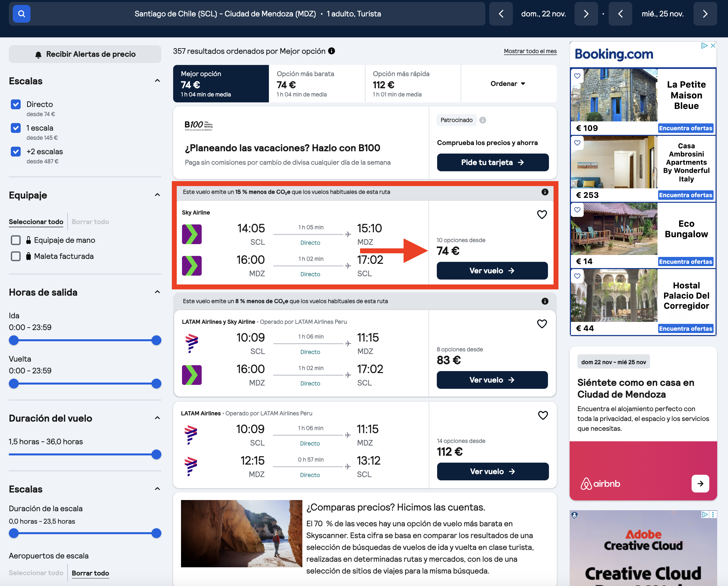Click AdChoices icon on Booking.com ad
Viewport: 728px width, 586px height.
click(704, 46)
